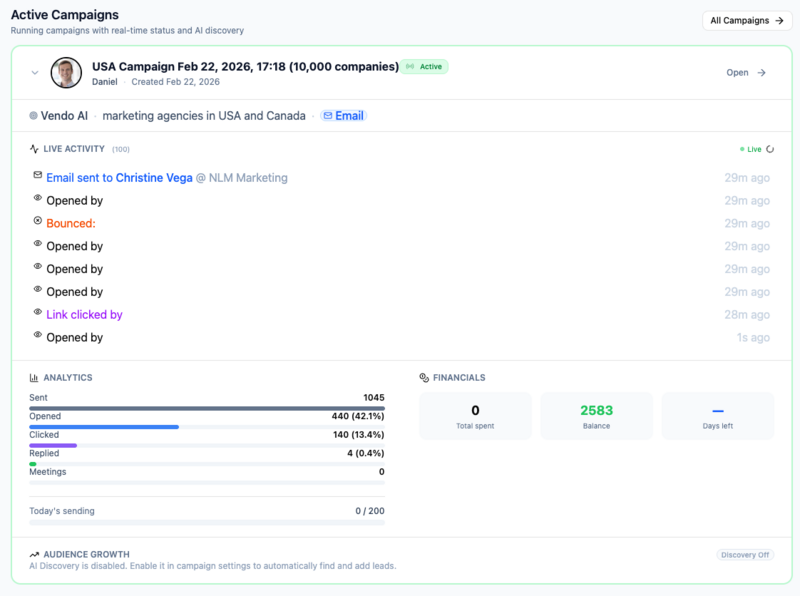
Task: Click the refresh icon beside Live indicator
Action: tap(769, 149)
